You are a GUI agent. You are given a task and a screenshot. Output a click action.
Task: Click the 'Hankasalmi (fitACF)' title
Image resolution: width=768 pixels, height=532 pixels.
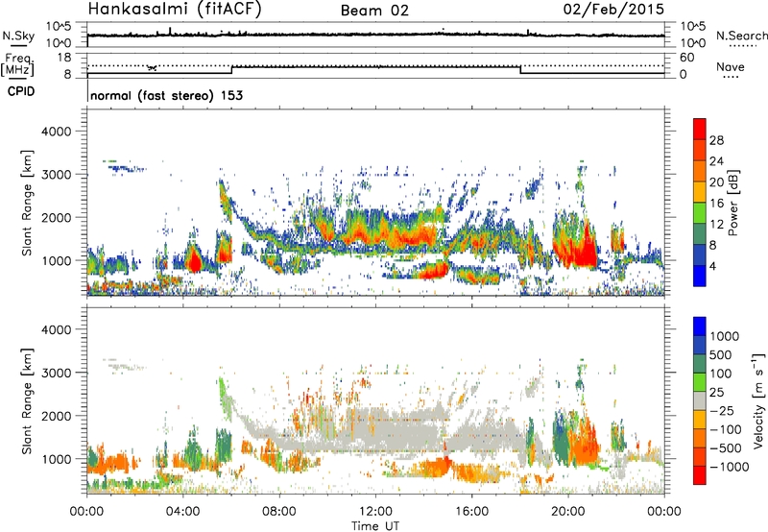[x=175, y=9]
